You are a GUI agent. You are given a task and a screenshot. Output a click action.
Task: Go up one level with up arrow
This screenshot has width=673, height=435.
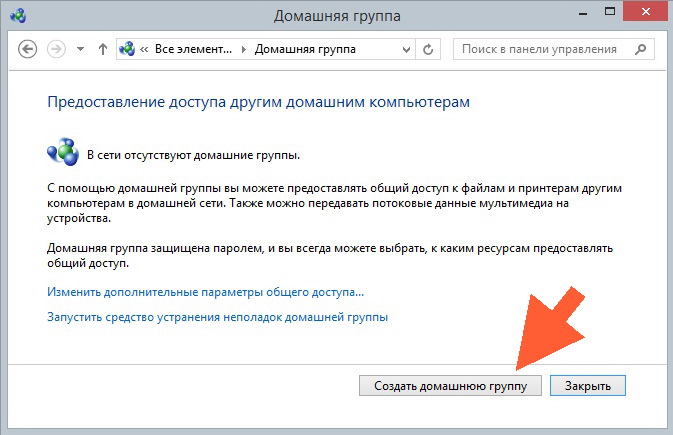pyautogui.click(x=103, y=49)
